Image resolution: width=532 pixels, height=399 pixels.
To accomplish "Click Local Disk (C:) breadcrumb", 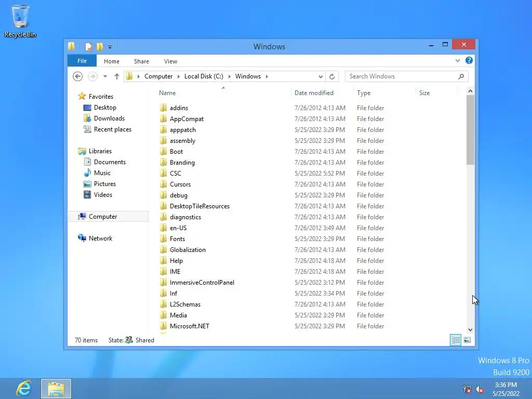I will coord(204,76).
